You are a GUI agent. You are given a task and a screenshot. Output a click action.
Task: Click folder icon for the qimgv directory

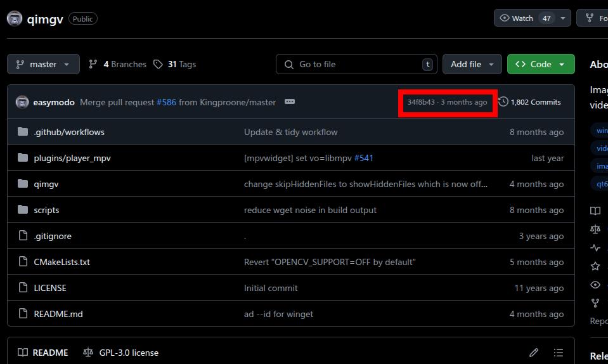23,184
